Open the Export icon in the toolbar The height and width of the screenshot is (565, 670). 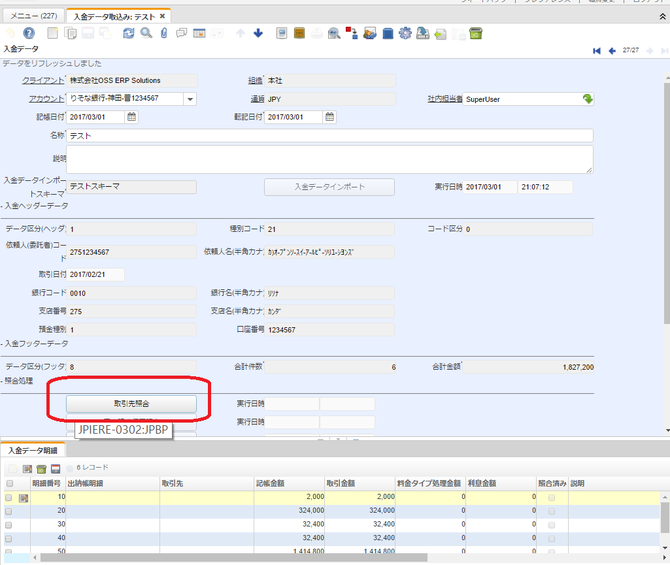click(423, 33)
